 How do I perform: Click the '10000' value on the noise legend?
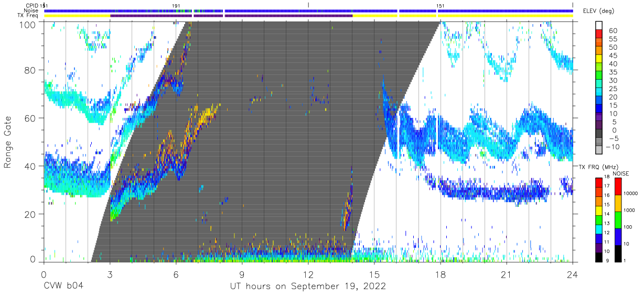click(630, 193)
